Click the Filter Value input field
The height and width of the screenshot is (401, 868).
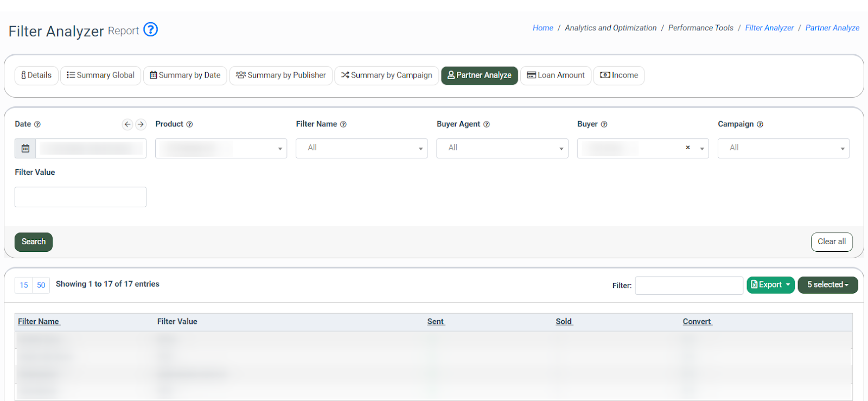tap(80, 197)
